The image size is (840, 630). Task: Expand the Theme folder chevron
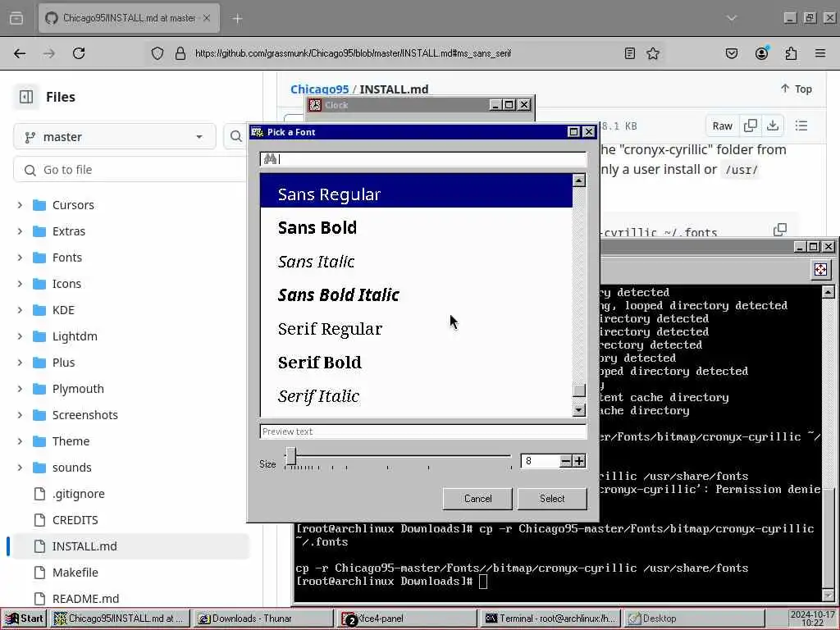20,441
